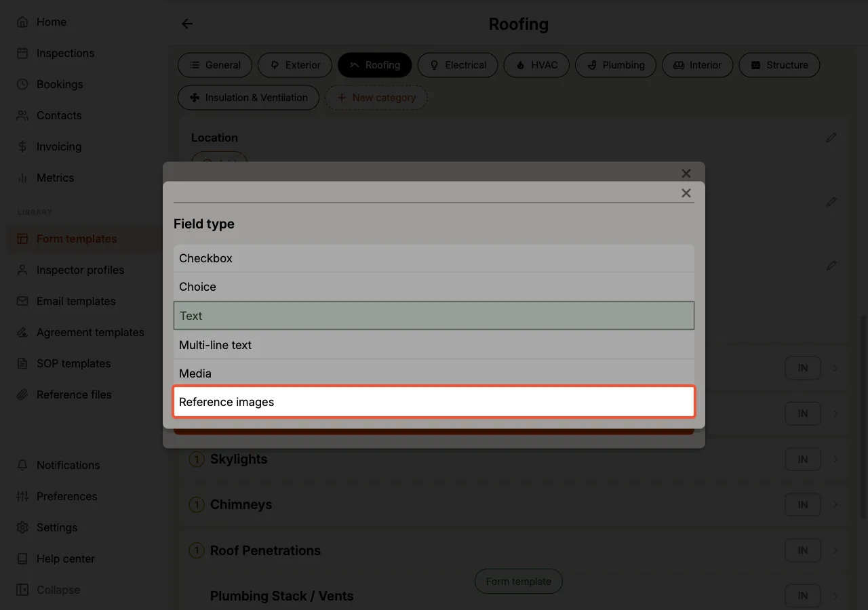Expand the Chimneys row chevron
868x610 pixels.
tap(835, 504)
